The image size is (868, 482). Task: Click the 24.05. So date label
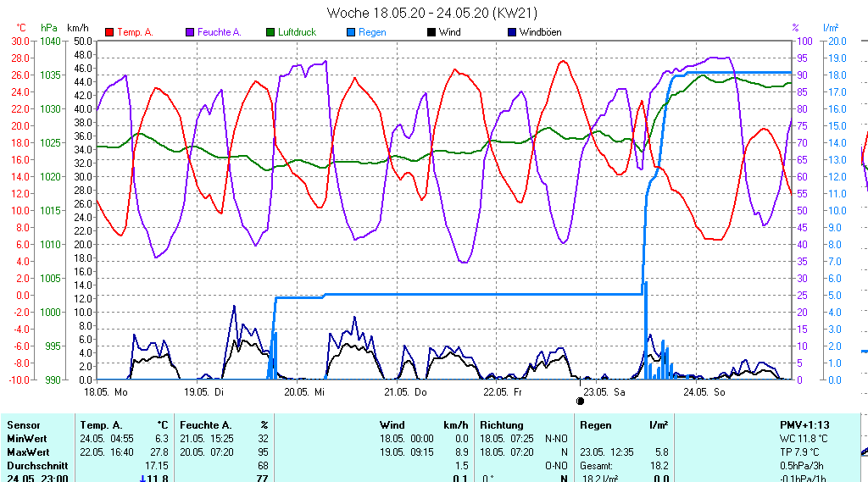click(703, 392)
